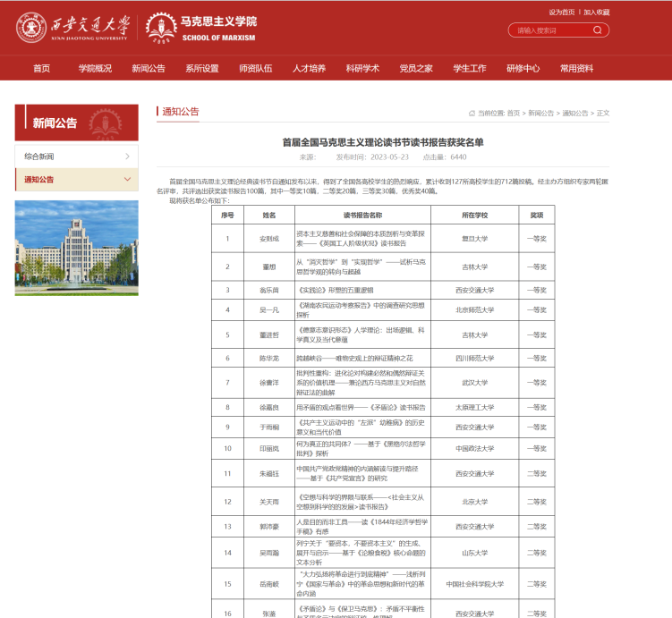The image size is (672, 618).
Task: Open 首页 in the navigation bar
Action: pyautogui.click(x=41, y=68)
